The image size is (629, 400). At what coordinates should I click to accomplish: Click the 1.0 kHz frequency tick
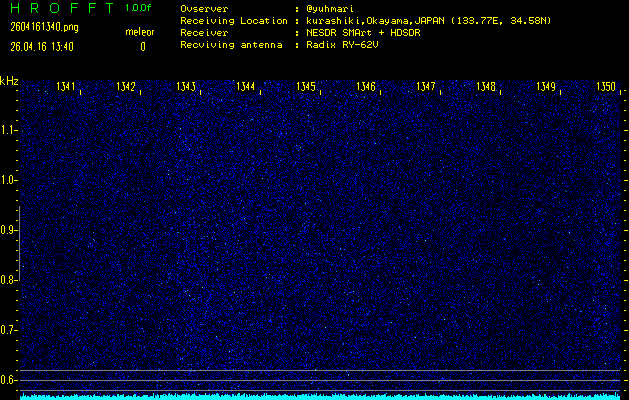9,180
